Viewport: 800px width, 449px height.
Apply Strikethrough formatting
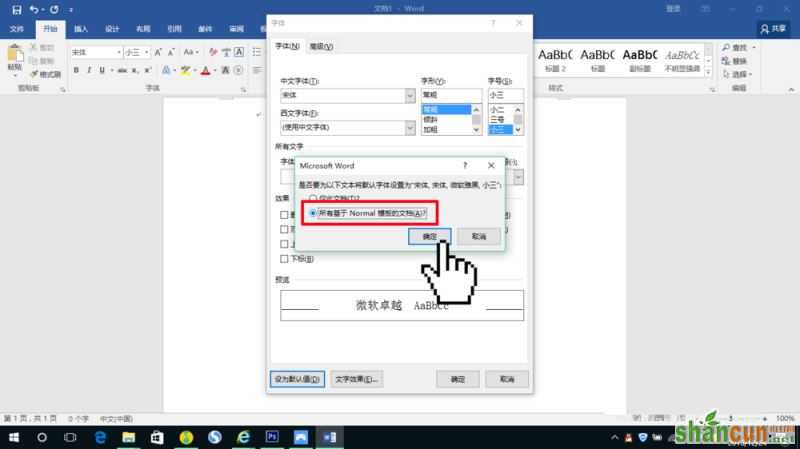point(122,70)
